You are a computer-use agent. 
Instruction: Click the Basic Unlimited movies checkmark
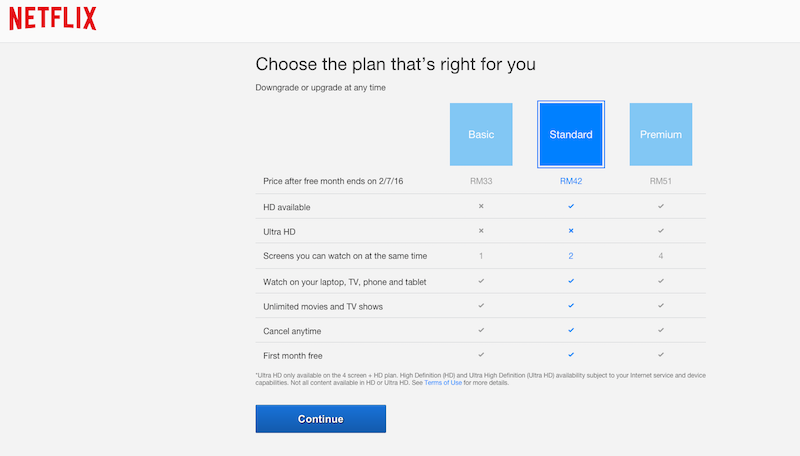point(481,305)
